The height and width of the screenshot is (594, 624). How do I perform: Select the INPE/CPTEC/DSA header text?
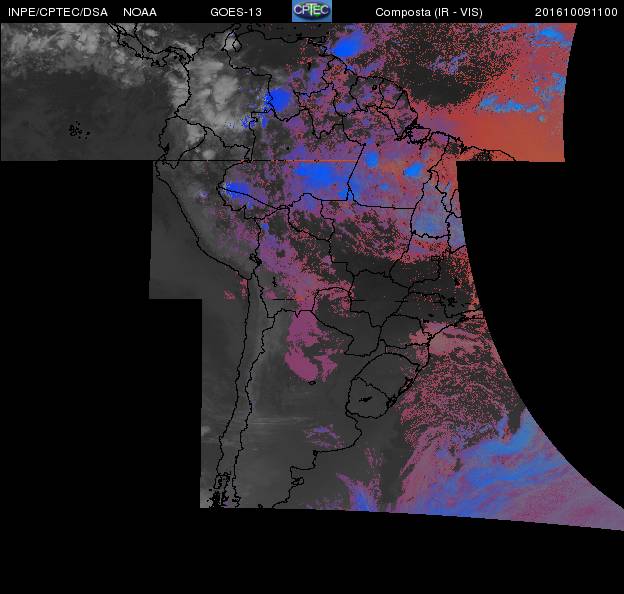click(x=58, y=12)
